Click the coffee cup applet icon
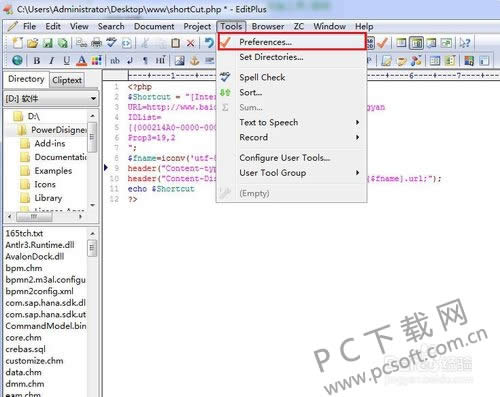The height and width of the screenshot is (397, 500). (x=401, y=61)
